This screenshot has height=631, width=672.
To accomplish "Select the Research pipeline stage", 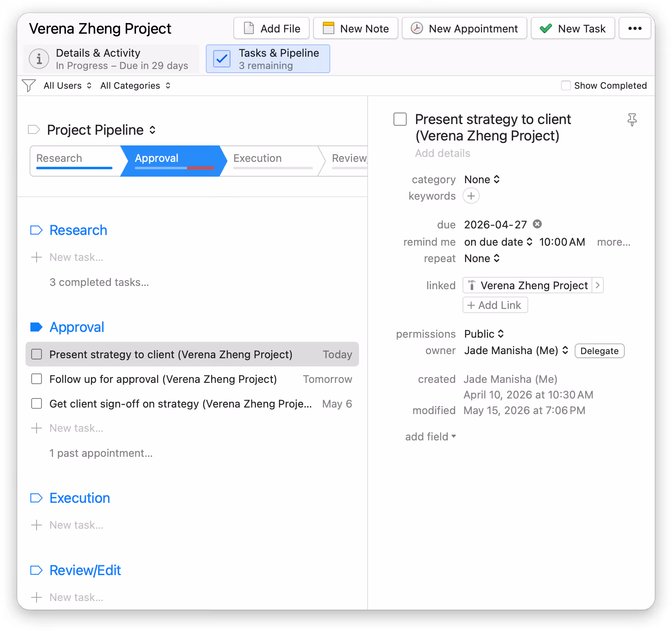I will pos(75,161).
